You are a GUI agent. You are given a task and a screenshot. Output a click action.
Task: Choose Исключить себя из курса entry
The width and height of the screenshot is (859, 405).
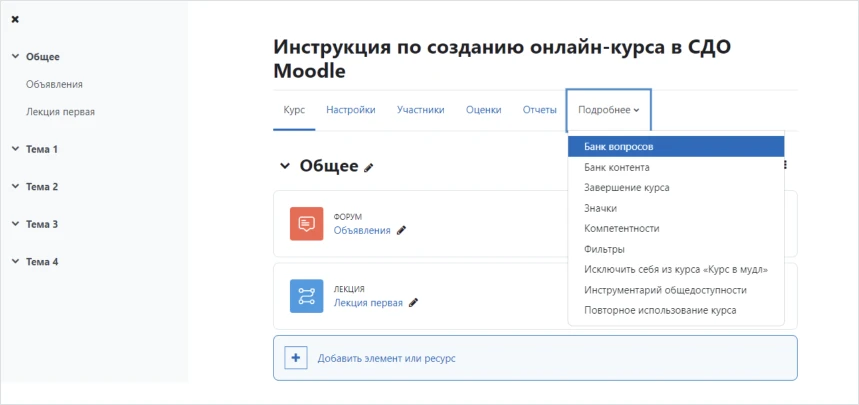tap(676, 270)
